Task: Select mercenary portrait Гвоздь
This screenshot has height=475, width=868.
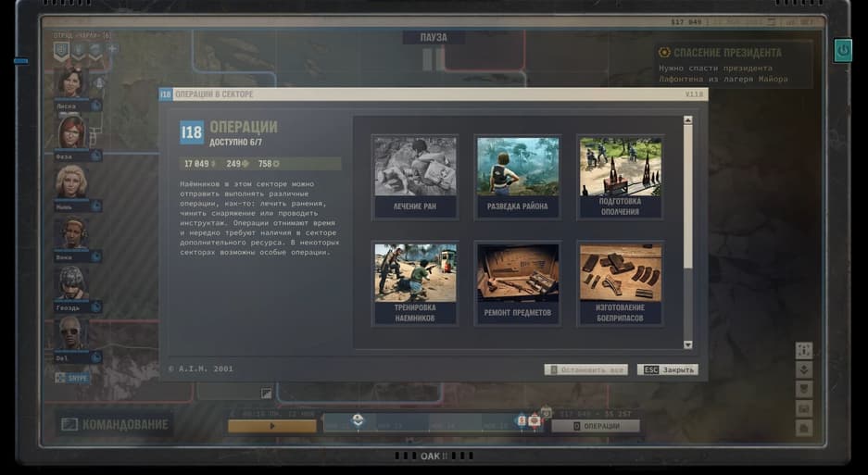Action: [x=70, y=283]
